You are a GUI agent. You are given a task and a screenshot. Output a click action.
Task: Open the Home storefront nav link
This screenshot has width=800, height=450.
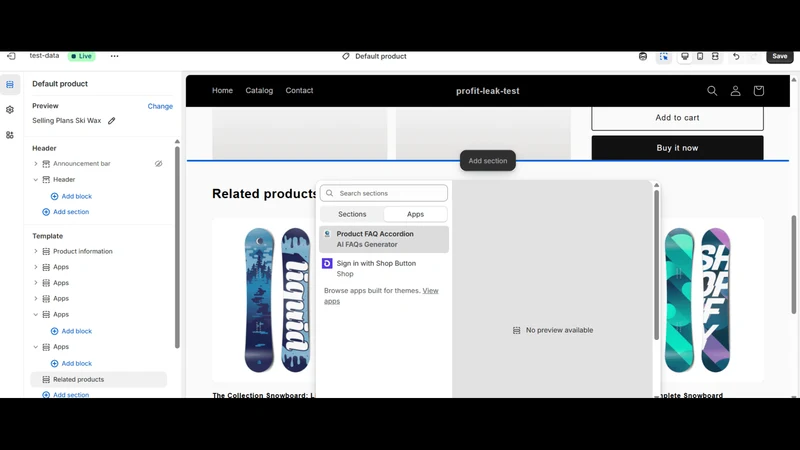222,90
